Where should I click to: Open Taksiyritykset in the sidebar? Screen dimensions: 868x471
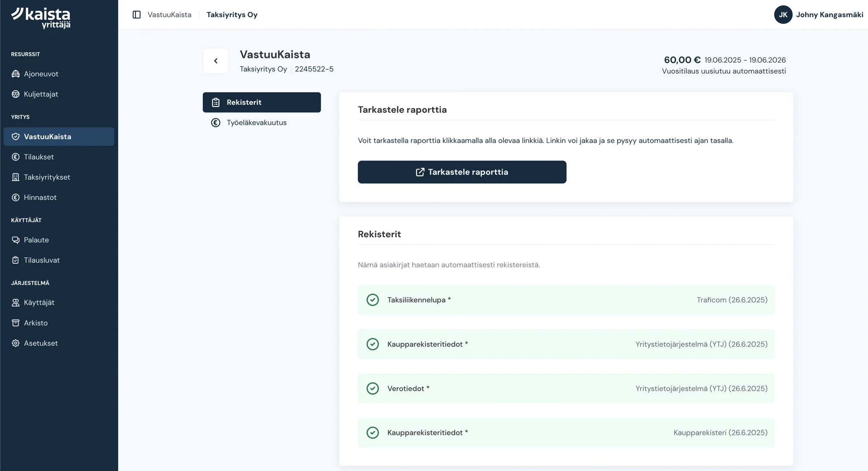coord(59,177)
